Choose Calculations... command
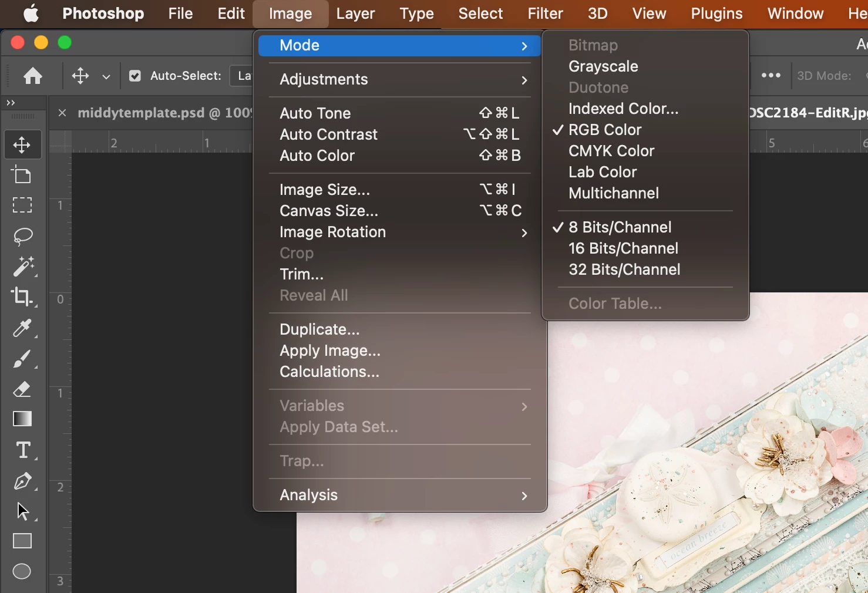The height and width of the screenshot is (593, 868). coord(399,372)
